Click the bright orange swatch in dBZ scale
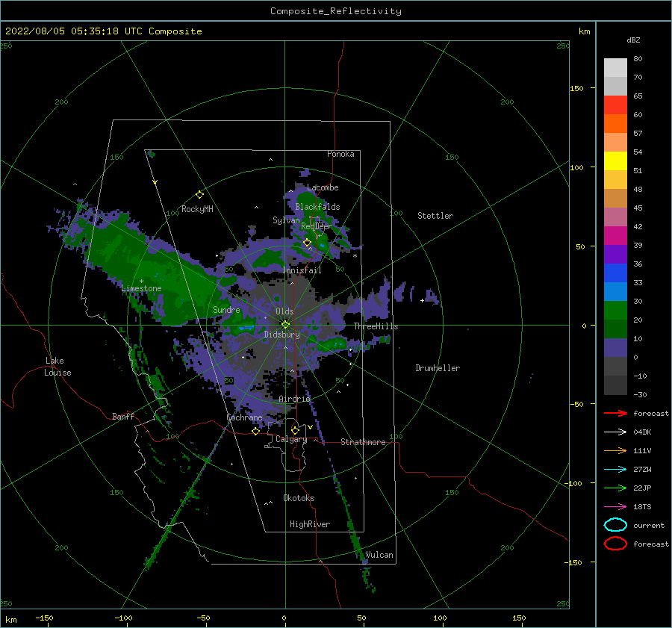 (x=615, y=123)
